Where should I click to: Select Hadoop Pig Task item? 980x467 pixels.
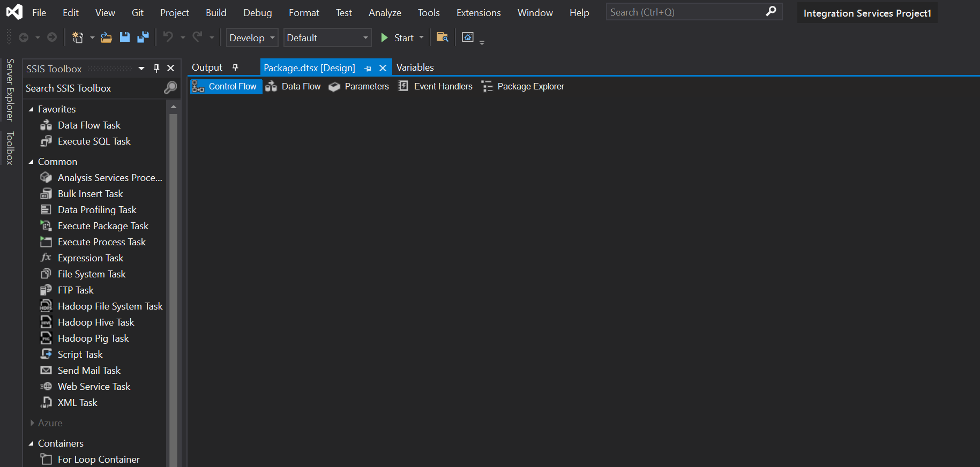[x=94, y=338]
